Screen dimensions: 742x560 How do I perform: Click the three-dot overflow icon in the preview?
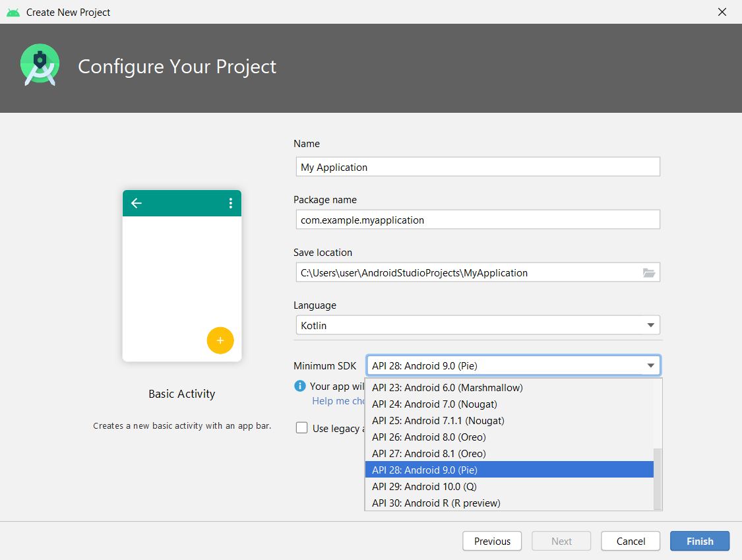[230, 203]
